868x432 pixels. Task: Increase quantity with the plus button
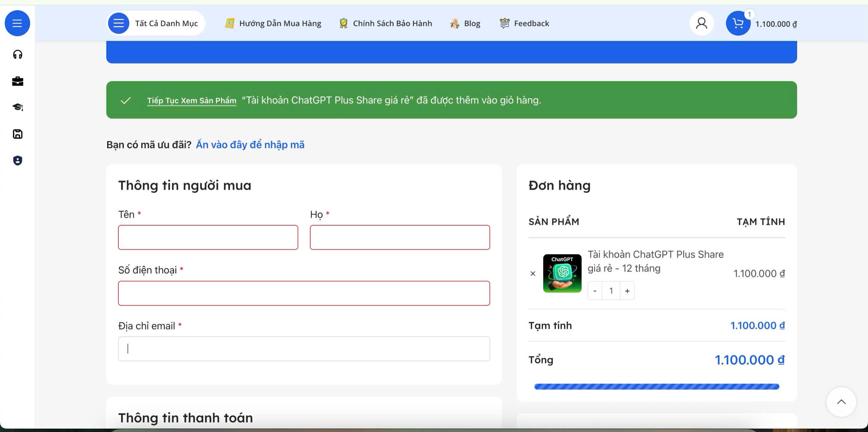(x=627, y=291)
